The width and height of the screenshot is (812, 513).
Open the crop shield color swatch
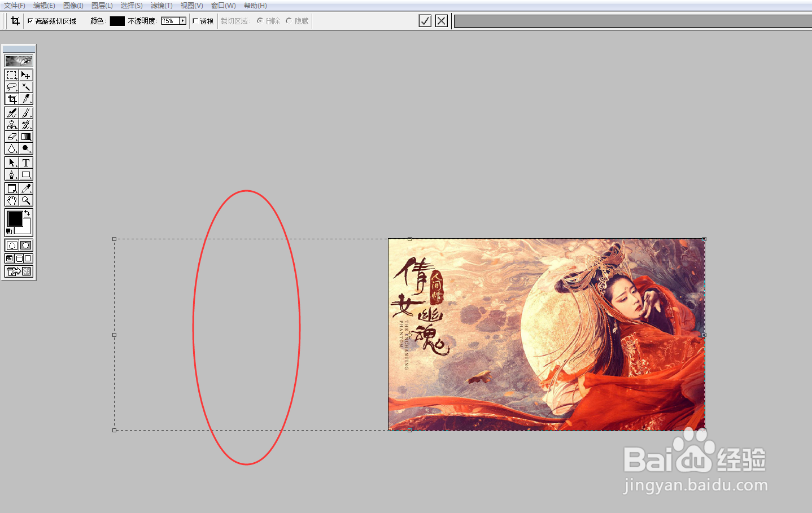click(x=117, y=21)
